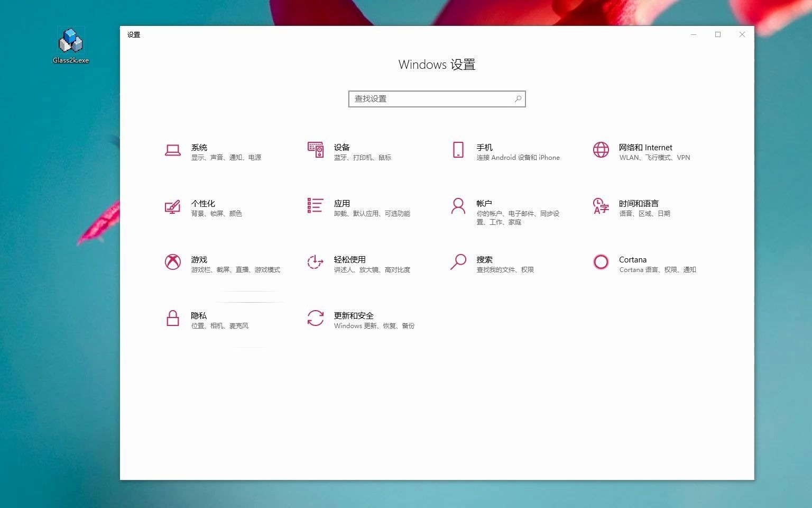Open the 时间和语言 label
The height and width of the screenshot is (508, 812).
coord(639,204)
